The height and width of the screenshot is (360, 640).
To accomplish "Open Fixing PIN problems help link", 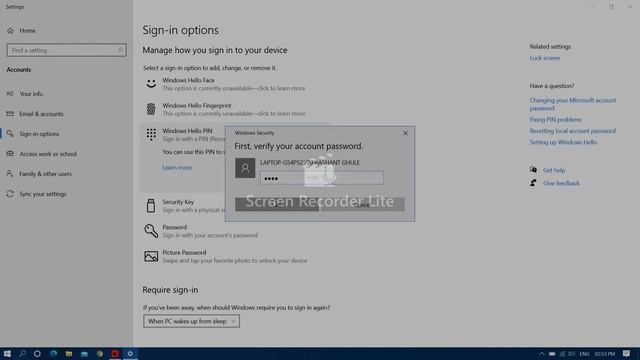I will [x=556, y=120].
